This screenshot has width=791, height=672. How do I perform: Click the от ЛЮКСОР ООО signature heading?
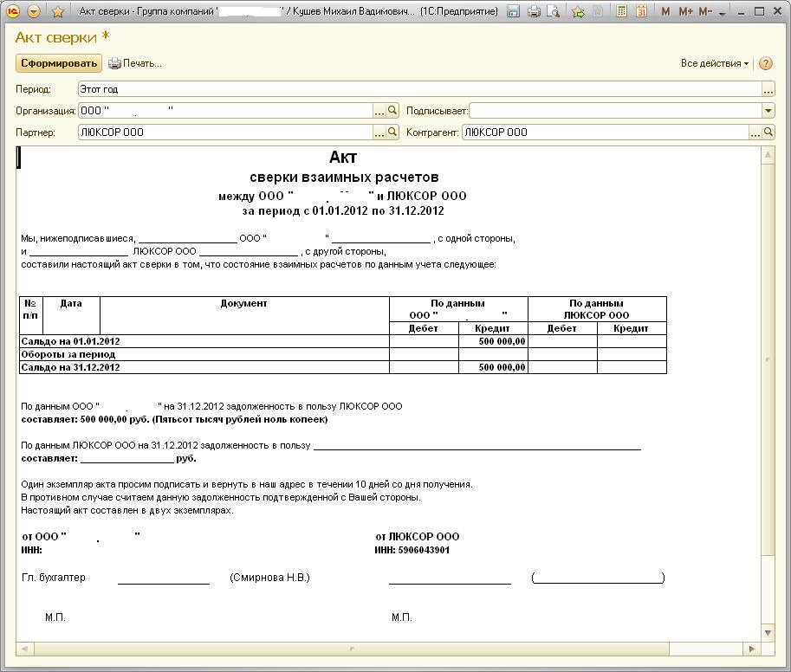418,537
